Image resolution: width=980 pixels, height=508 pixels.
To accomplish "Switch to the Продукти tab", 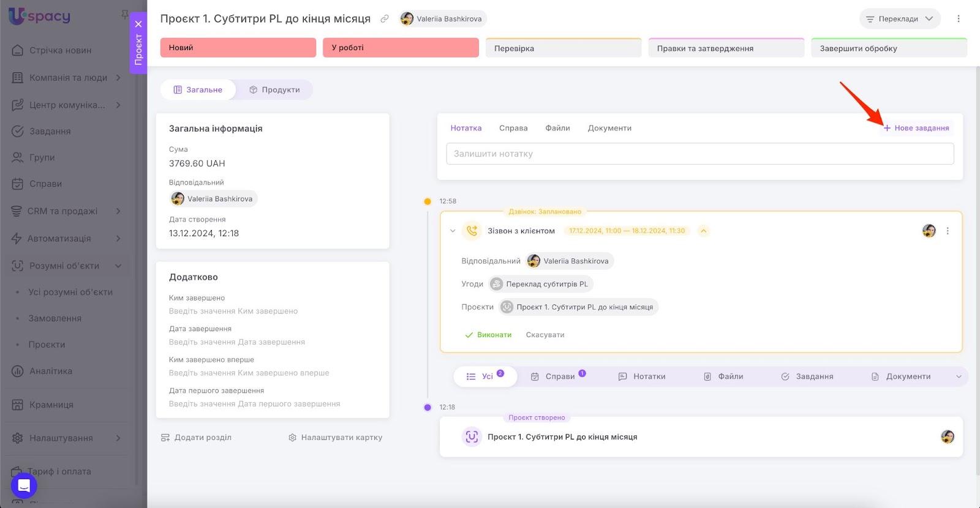I will pyautogui.click(x=274, y=89).
